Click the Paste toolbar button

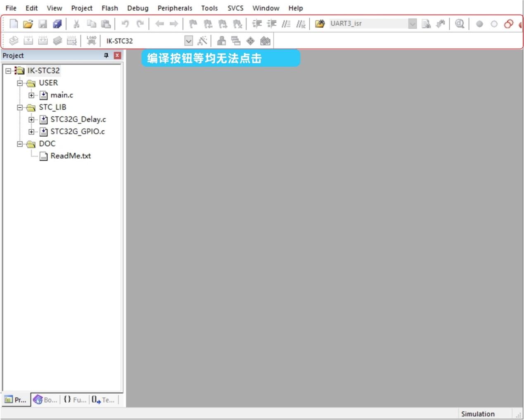click(106, 24)
